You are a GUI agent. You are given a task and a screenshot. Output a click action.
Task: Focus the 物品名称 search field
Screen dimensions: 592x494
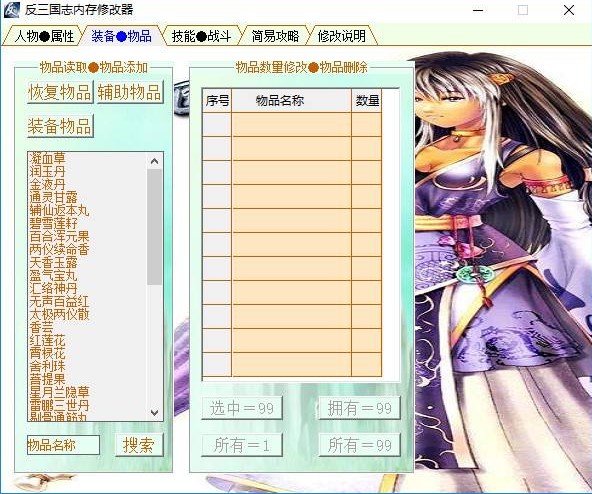[x=63, y=445]
